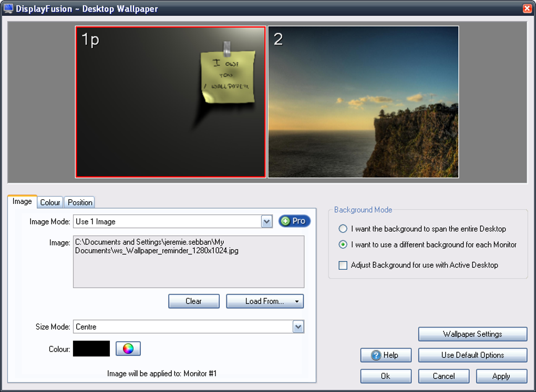Click the DisplayFusion title bar icon
Screen dimensions: 536x392
[8, 8]
